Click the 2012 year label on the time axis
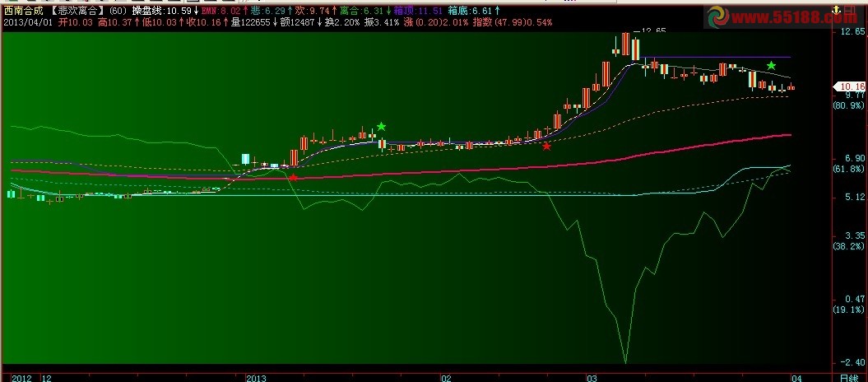 [x=21, y=378]
